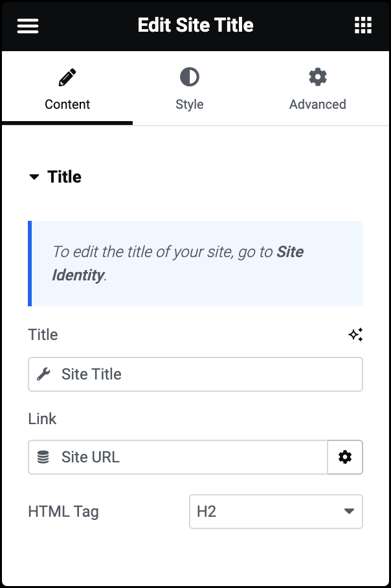
Task: Click the H2 dropdown arrow
Action: pyautogui.click(x=349, y=511)
